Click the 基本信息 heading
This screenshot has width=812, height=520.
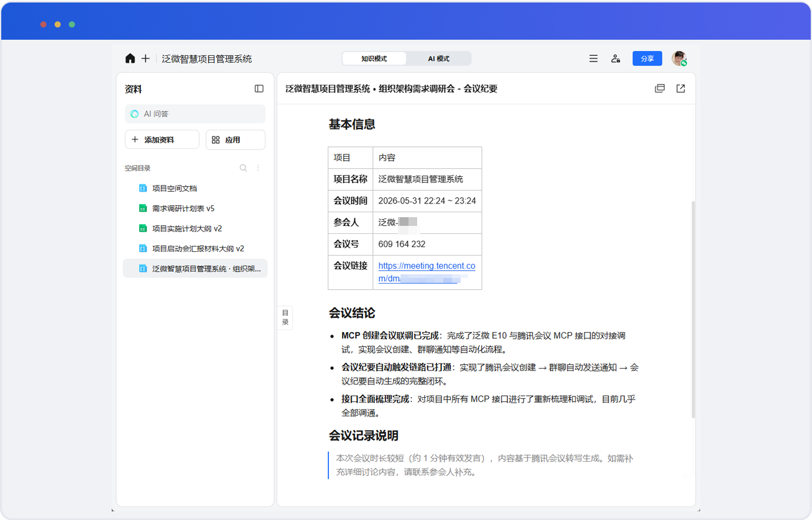(352, 125)
